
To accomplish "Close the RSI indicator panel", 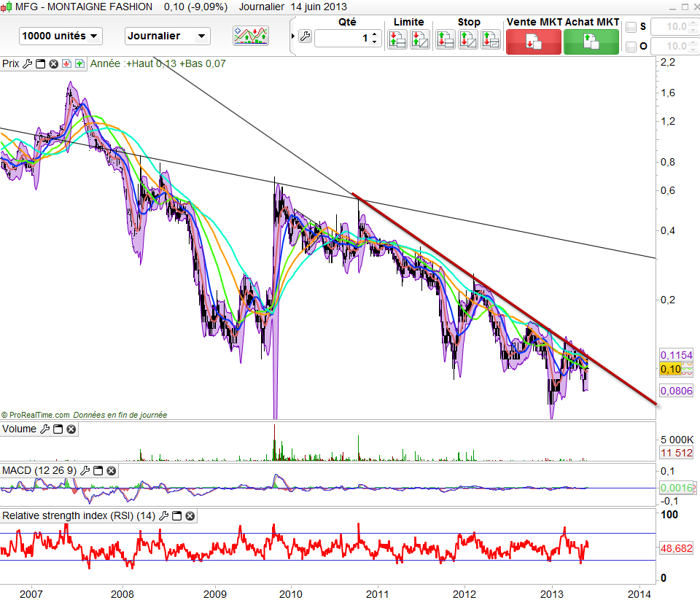I will point(190,516).
